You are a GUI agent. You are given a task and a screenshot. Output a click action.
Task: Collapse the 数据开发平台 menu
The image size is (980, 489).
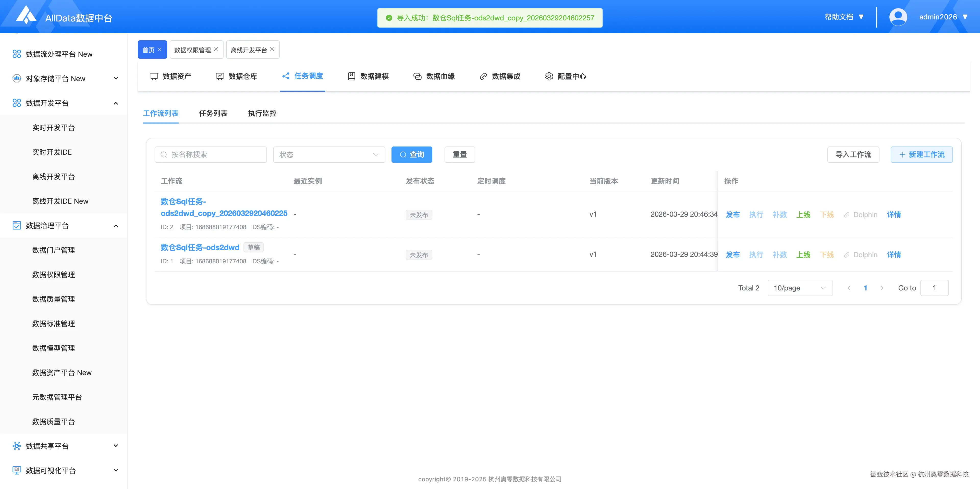[x=116, y=103]
